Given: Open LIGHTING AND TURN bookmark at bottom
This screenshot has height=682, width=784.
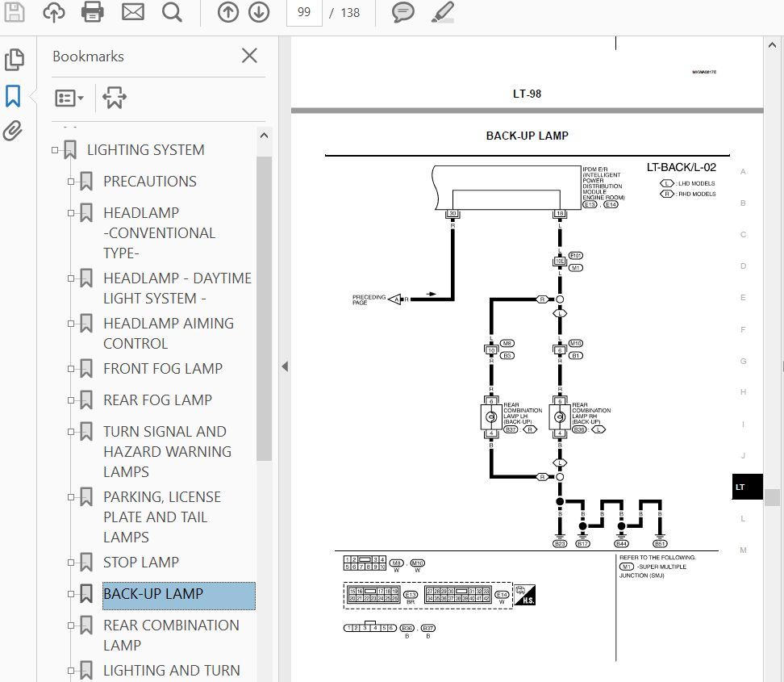Looking at the screenshot, I should (x=172, y=670).
